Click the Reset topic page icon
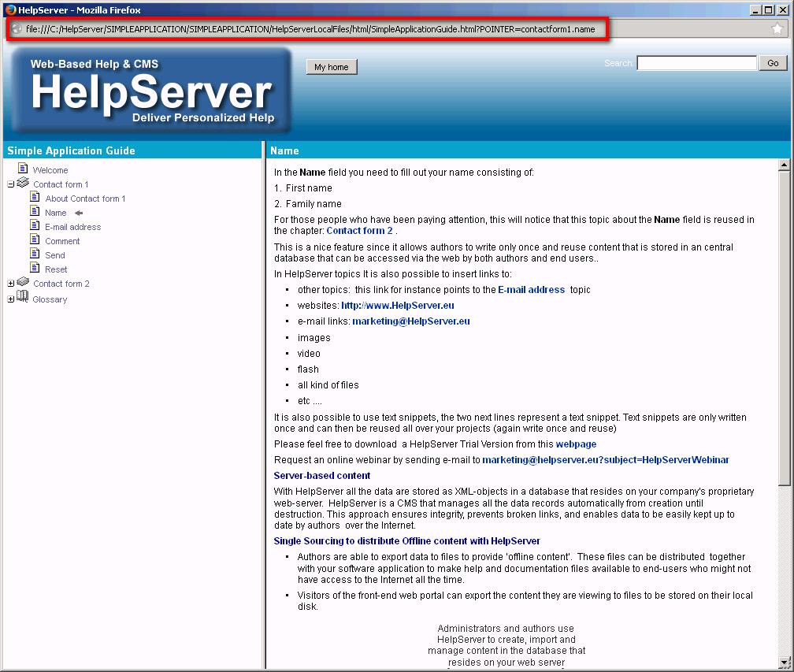The image size is (794, 672). [36, 269]
